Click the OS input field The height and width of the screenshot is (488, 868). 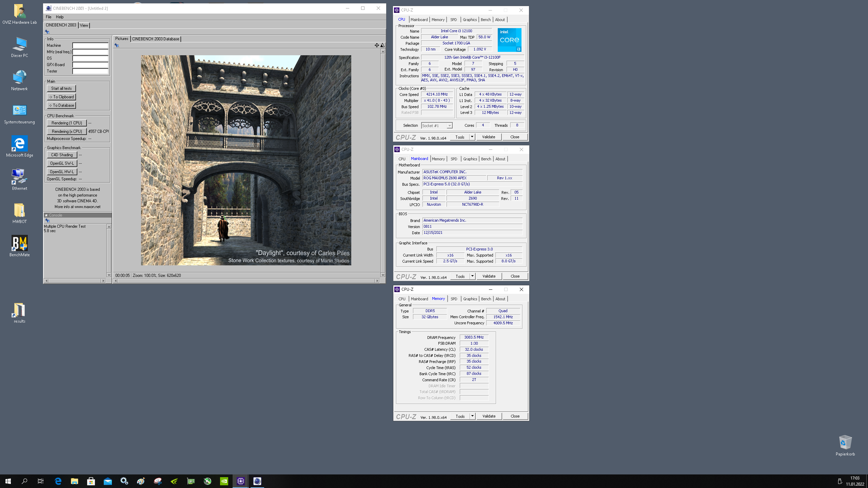90,58
